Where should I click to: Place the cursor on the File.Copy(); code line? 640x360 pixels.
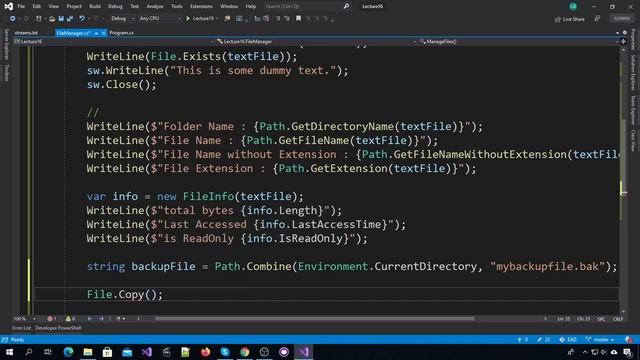click(124, 294)
